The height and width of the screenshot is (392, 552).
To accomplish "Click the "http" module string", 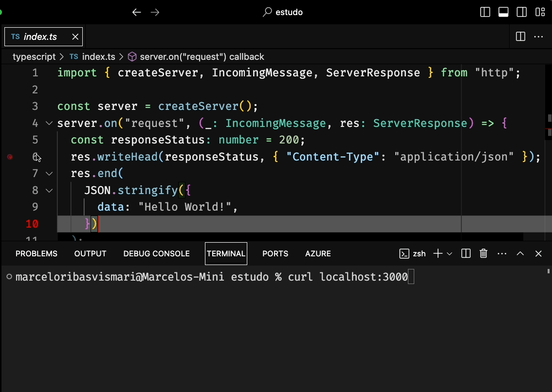I will [x=494, y=73].
